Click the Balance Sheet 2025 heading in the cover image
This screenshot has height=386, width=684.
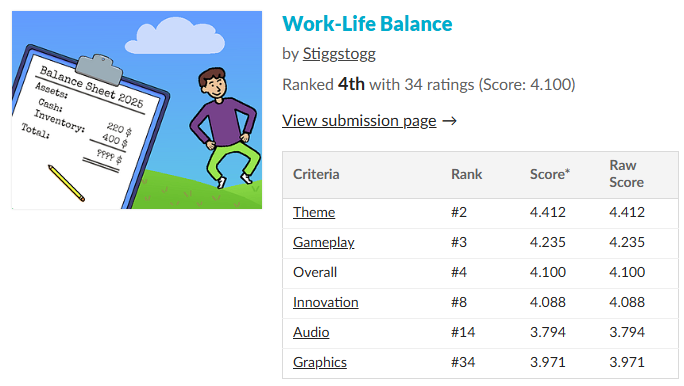pos(92,86)
